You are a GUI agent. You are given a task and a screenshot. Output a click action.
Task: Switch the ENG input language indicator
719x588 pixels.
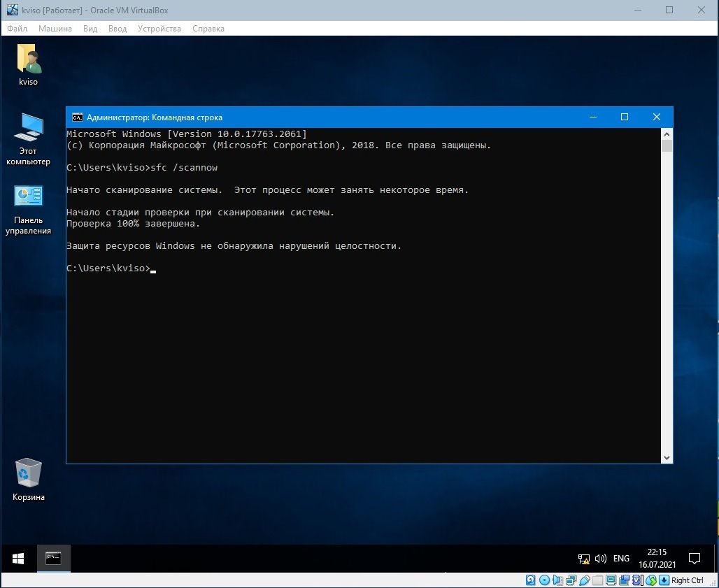pyautogui.click(x=621, y=559)
